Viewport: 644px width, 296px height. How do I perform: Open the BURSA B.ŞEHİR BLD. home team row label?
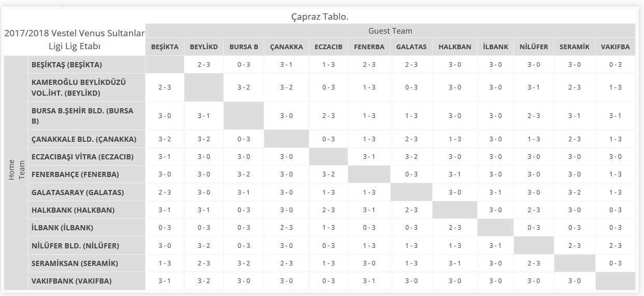82,116
